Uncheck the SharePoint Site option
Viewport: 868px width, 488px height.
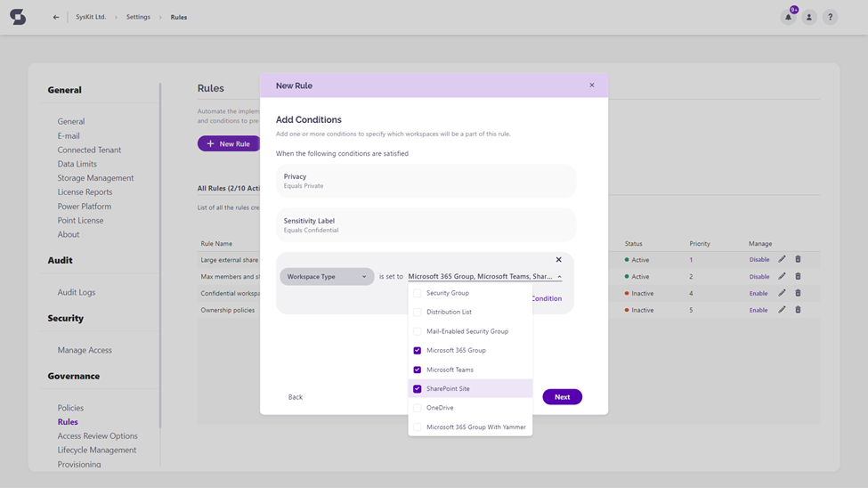(x=417, y=389)
